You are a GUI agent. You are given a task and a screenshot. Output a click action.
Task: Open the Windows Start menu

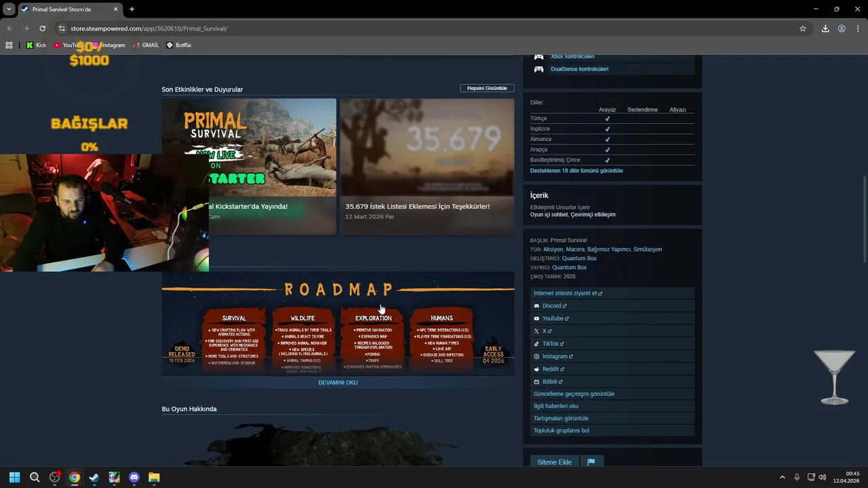coord(14,477)
